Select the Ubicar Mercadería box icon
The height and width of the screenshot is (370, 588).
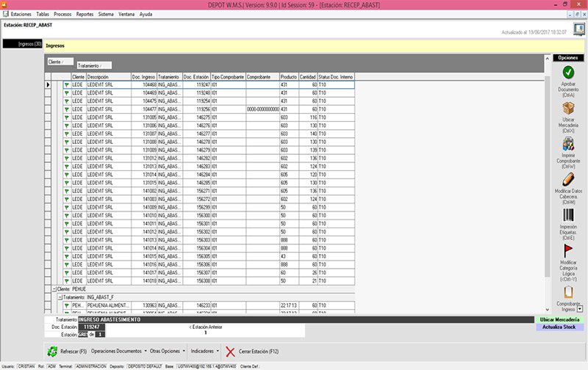[x=567, y=109]
